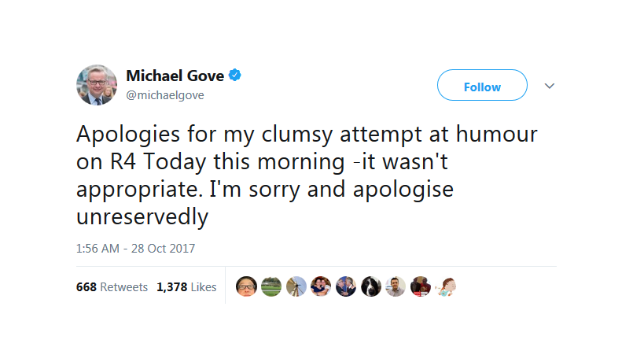Open the liker avatar of man in light shirt

pyautogui.click(x=396, y=286)
